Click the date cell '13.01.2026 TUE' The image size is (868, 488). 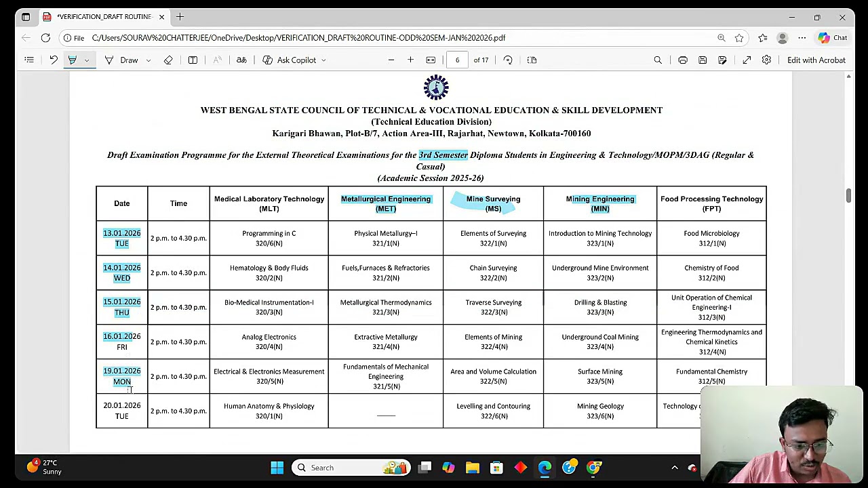(x=122, y=239)
